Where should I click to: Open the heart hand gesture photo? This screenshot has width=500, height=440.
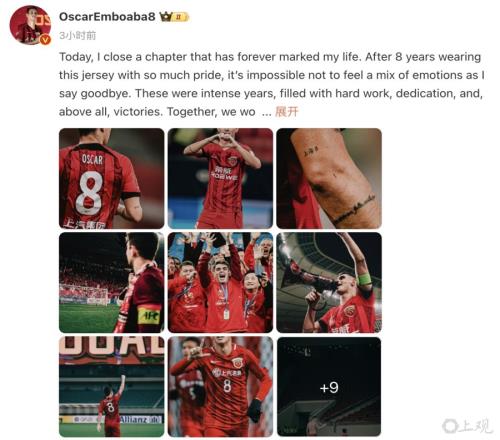pos(220,178)
